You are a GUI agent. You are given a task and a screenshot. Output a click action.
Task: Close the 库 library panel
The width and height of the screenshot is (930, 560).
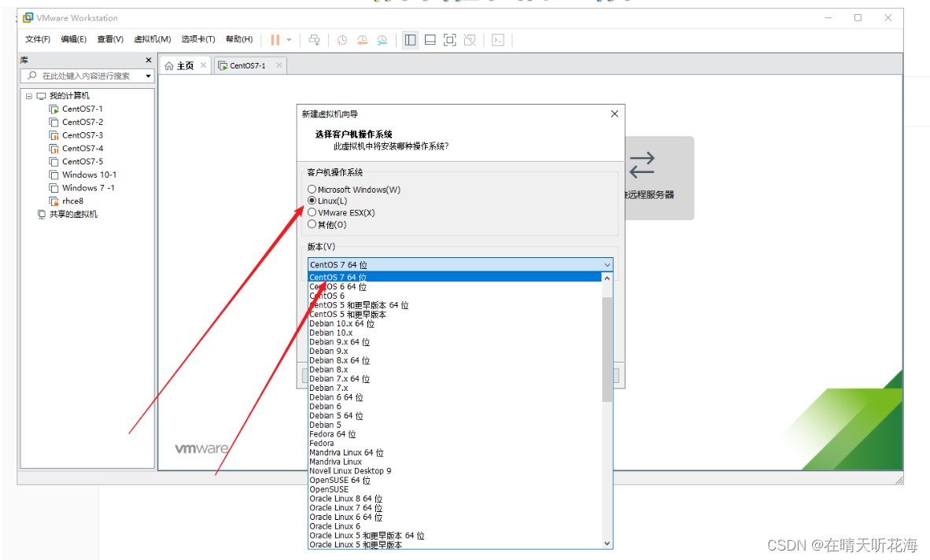coord(148,60)
